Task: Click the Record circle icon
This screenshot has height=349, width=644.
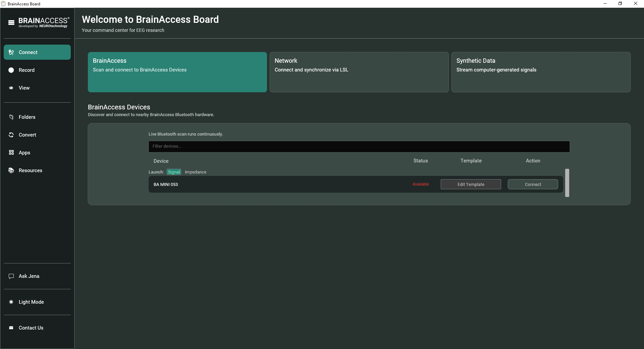Action: coord(11,70)
